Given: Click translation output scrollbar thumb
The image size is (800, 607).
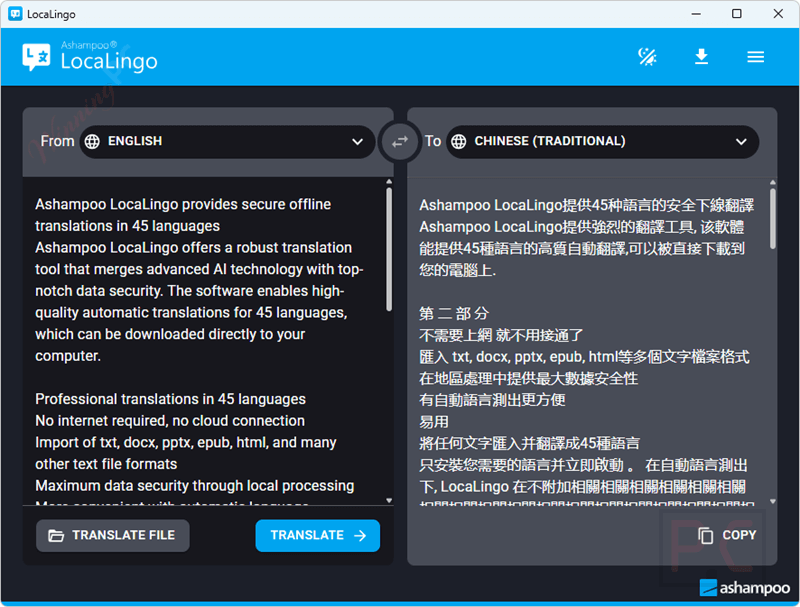Looking at the screenshot, I should click(773, 219).
